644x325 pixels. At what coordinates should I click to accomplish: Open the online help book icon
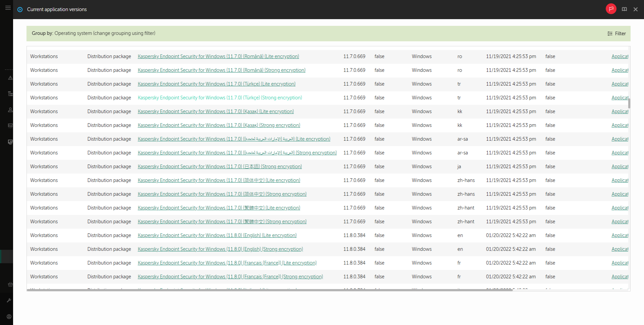point(624,9)
